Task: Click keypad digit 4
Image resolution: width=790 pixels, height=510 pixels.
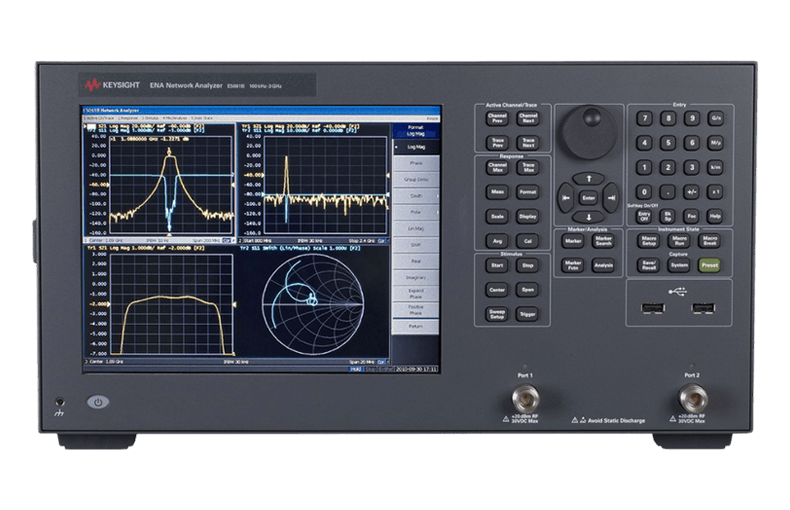Action: pos(644,143)
